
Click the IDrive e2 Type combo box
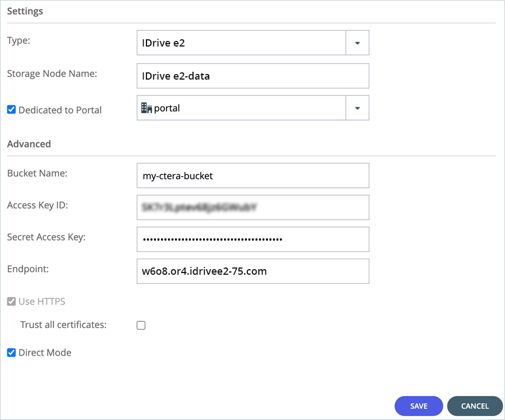point(241,43)
